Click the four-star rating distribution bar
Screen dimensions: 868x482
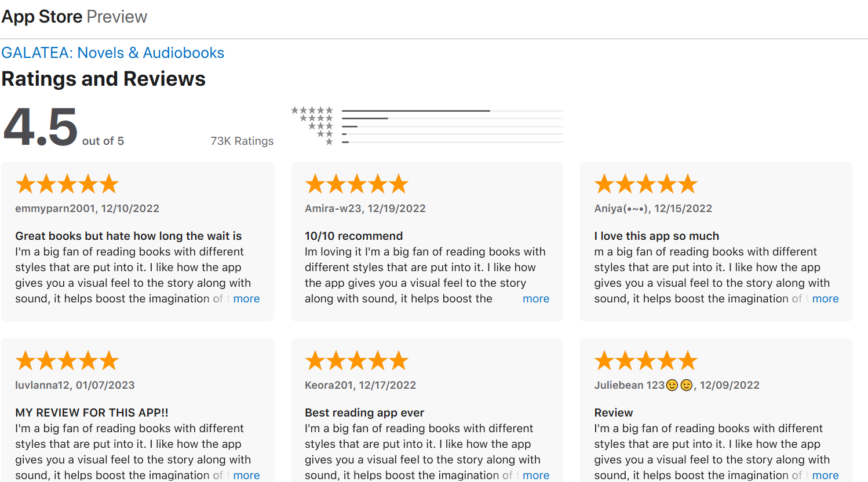[x=452, y=119]
